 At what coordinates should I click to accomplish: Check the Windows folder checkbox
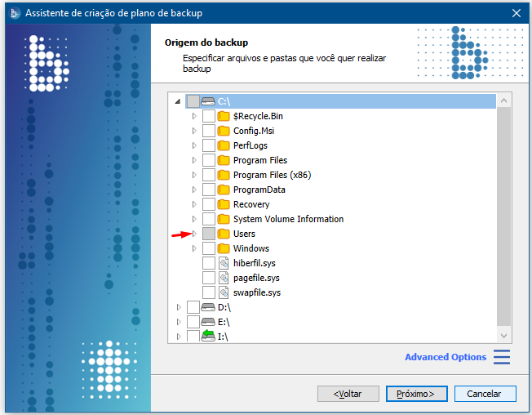(x=209, y=248)
